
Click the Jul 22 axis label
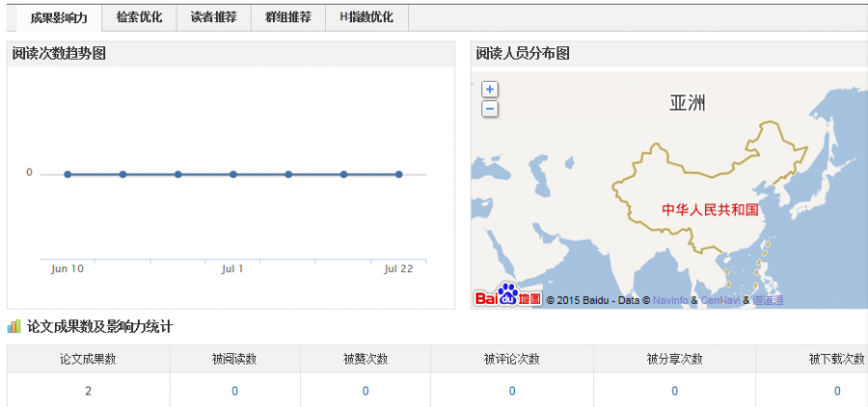pos(398,269)
